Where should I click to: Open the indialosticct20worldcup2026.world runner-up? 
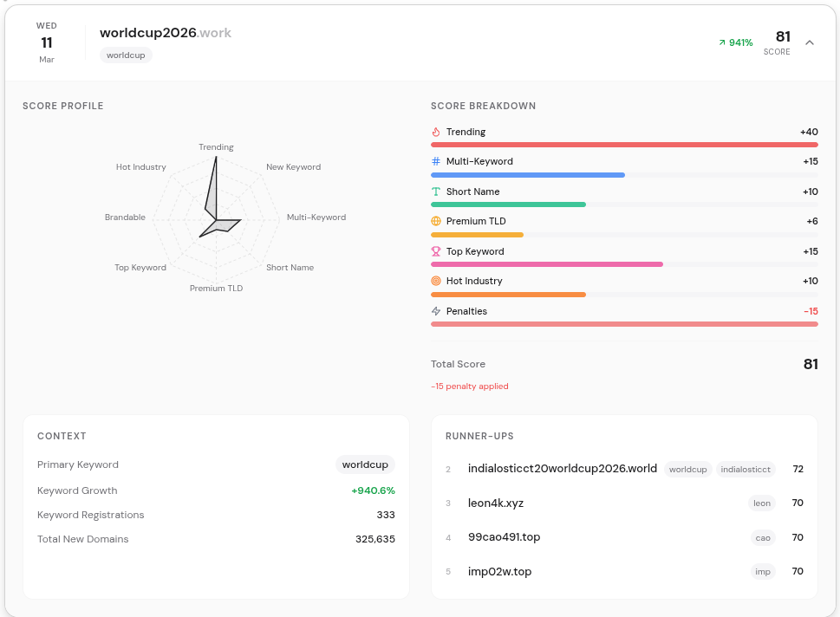tap(562, 468)
